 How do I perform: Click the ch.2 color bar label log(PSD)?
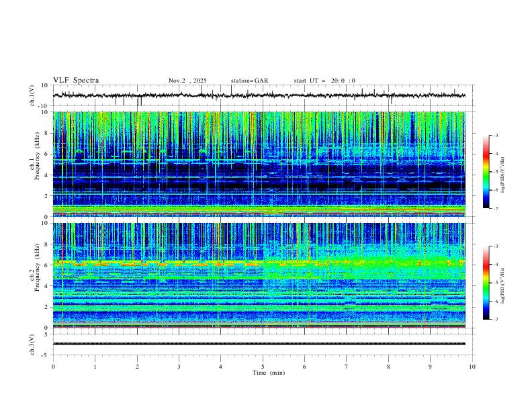503,285
